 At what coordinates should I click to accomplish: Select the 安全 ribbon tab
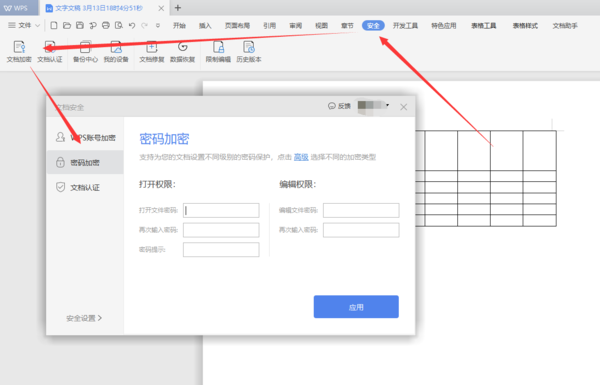coord(373,26)
